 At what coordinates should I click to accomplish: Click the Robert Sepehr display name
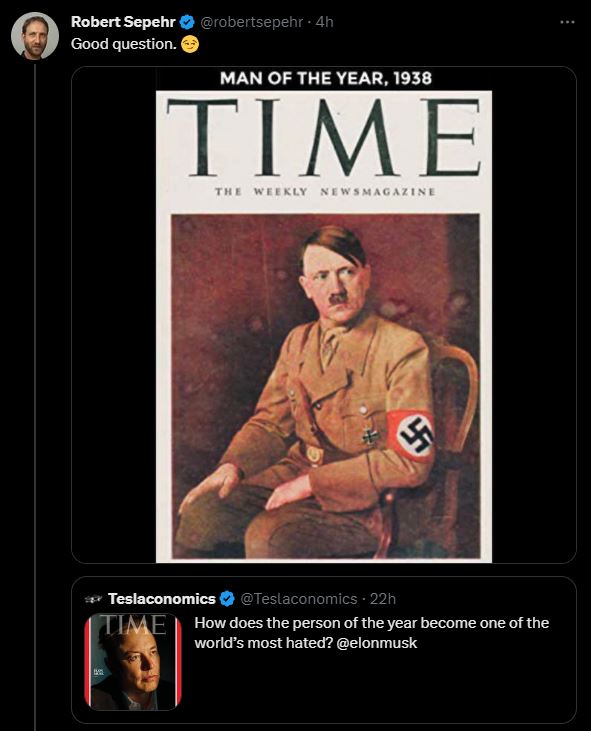tap(123, 22)
